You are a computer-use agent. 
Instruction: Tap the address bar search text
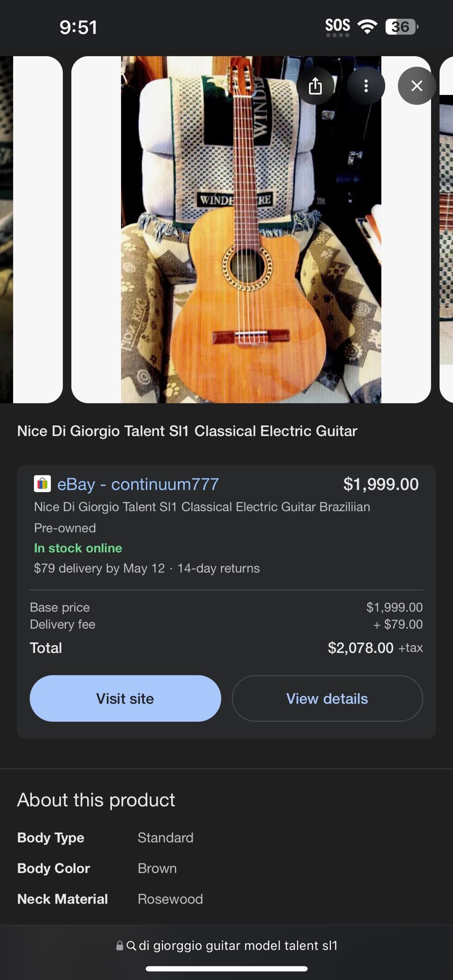(x=238, y=946)
